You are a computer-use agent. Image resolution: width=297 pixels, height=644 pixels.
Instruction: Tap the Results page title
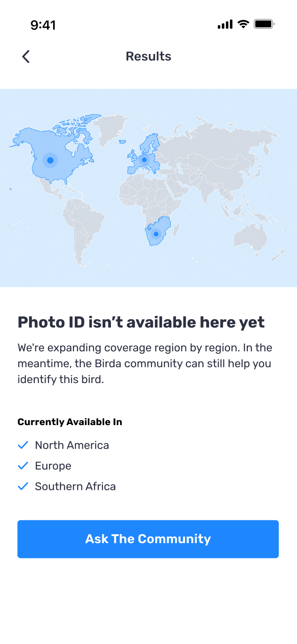click(x=148, y=56)
